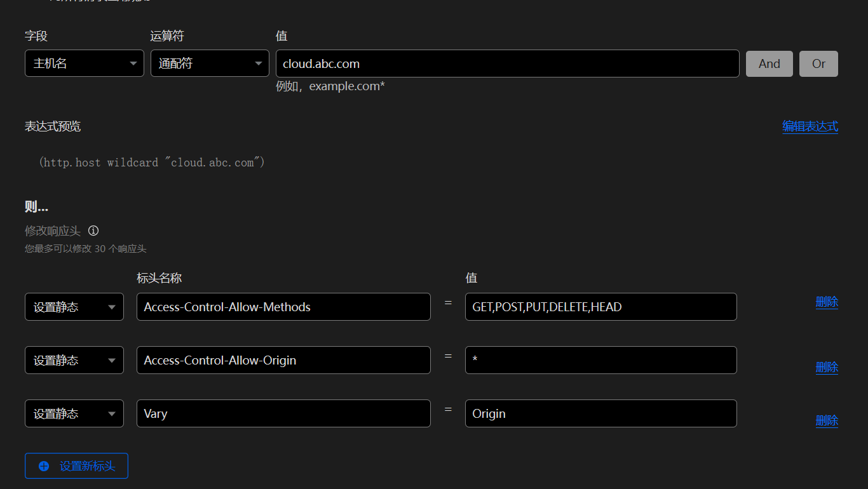Click the Origin value field

tap(601, 413)
